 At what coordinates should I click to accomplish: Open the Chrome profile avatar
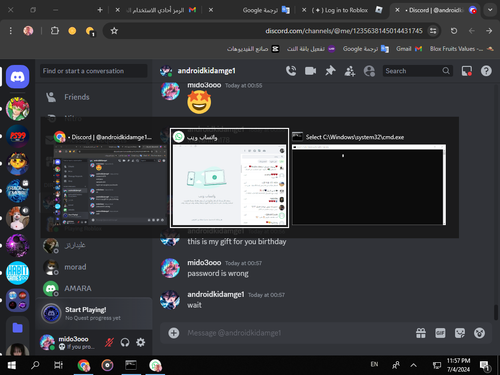click(x=28, y=31)
